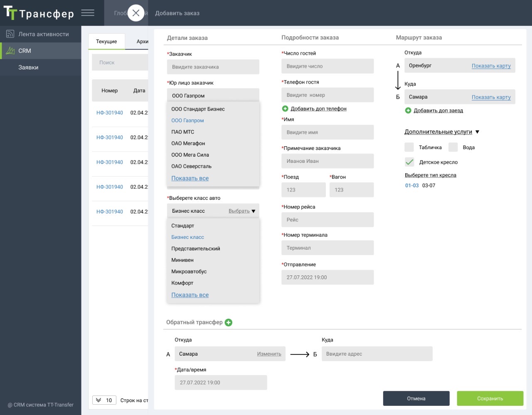Enable the Вода checkbox
Viewport: 532px width, 415px height.
(453, 147)
